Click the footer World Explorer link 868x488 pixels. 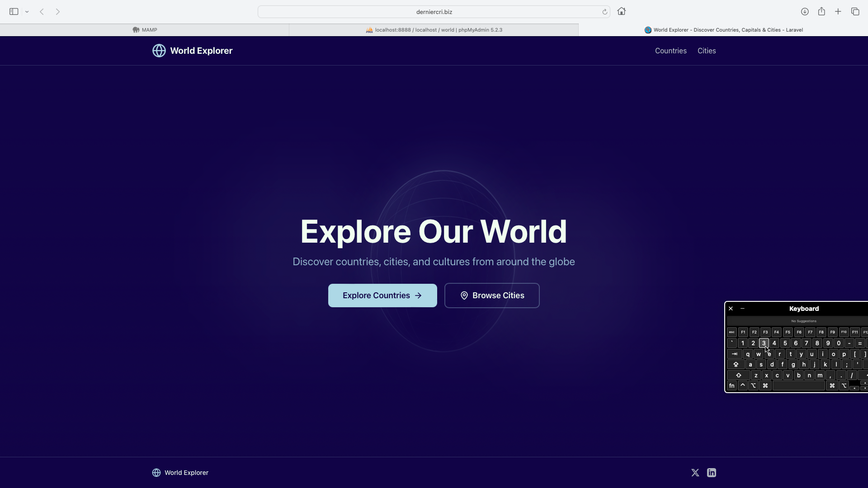coord(180,473)
